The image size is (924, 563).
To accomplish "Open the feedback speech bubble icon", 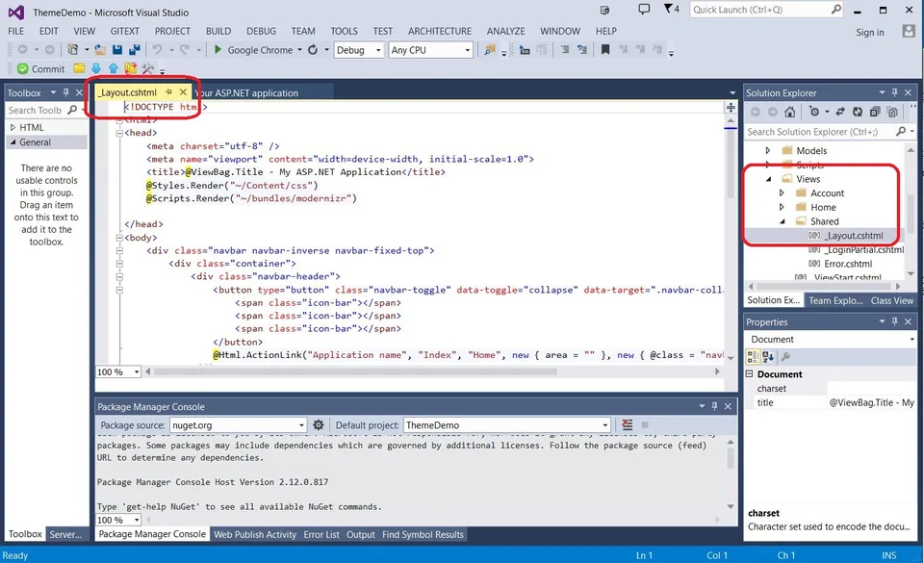I will (644, 10).
